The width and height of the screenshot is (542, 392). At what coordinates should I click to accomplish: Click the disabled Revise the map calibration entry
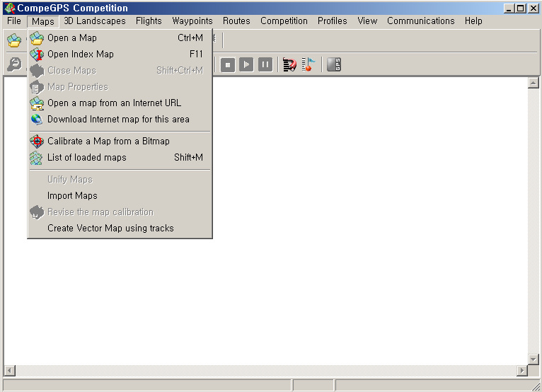120,212
